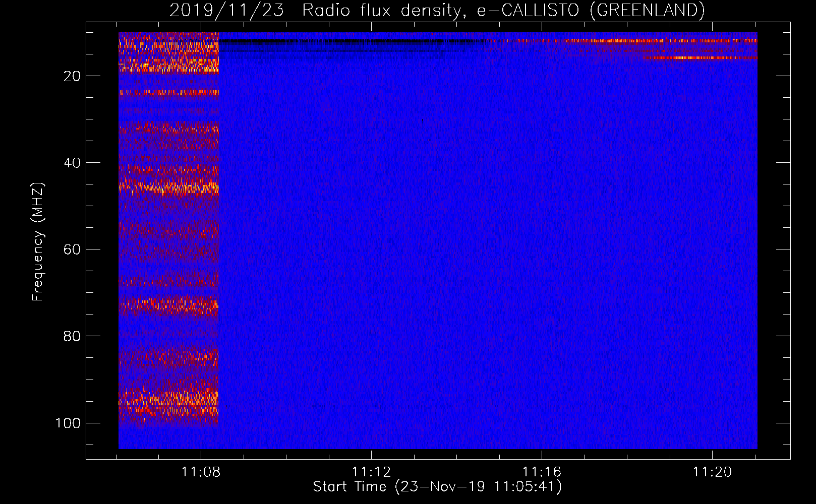Click the '11:08' time tick label

click(201, 472)
